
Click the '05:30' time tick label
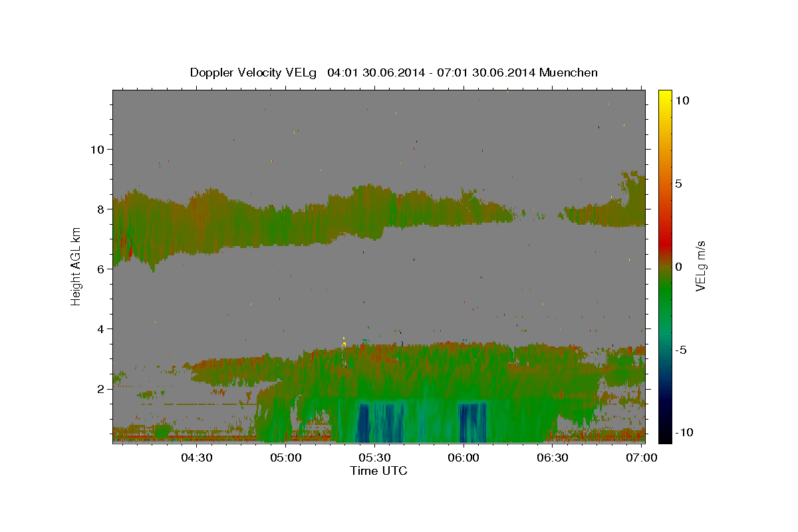[374, 458]
